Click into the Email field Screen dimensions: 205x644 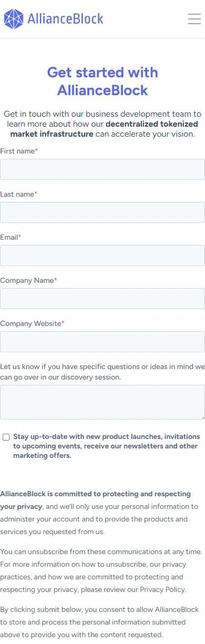coord(102,255)
